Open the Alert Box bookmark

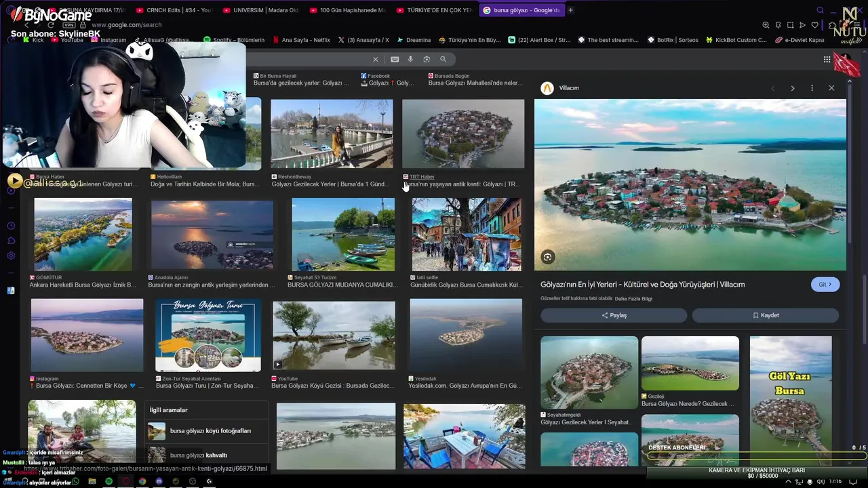coord(539,40)
